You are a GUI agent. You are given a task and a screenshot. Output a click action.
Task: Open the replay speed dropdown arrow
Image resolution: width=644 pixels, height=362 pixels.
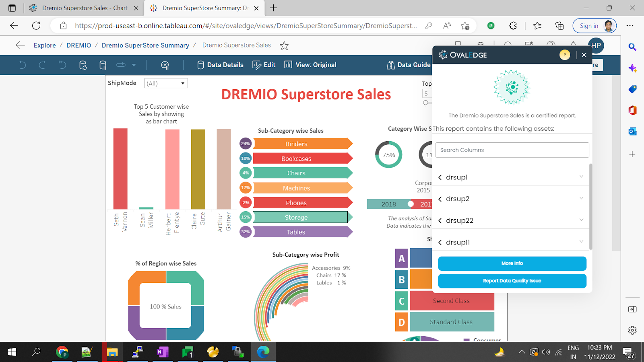[x=134, y=65]
